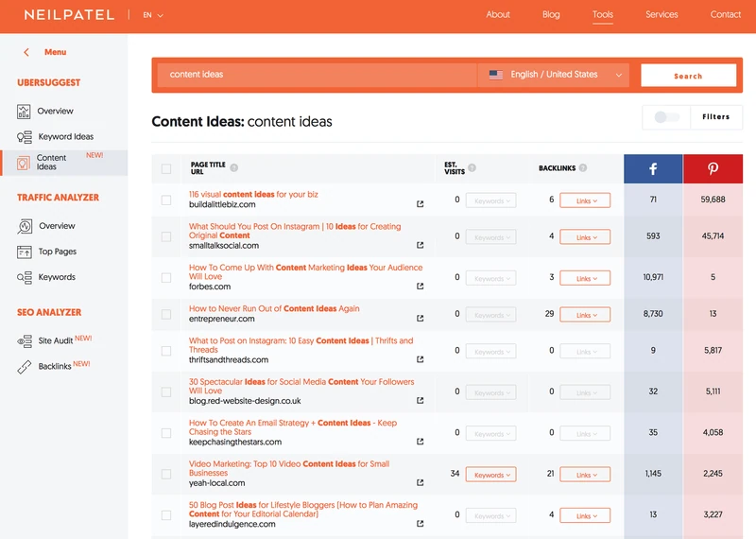Click the content ideas search input field
756x539 pixels.
pos(317,75)
